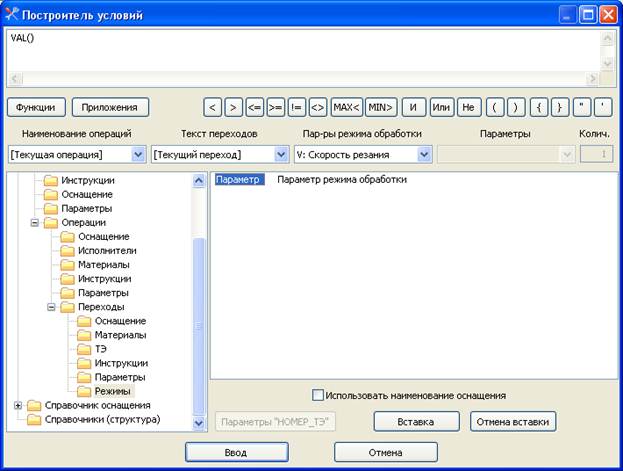Select the ТЭ folder under Переходы
Viewport: 623px width, 471px height.
click(101, 349)
